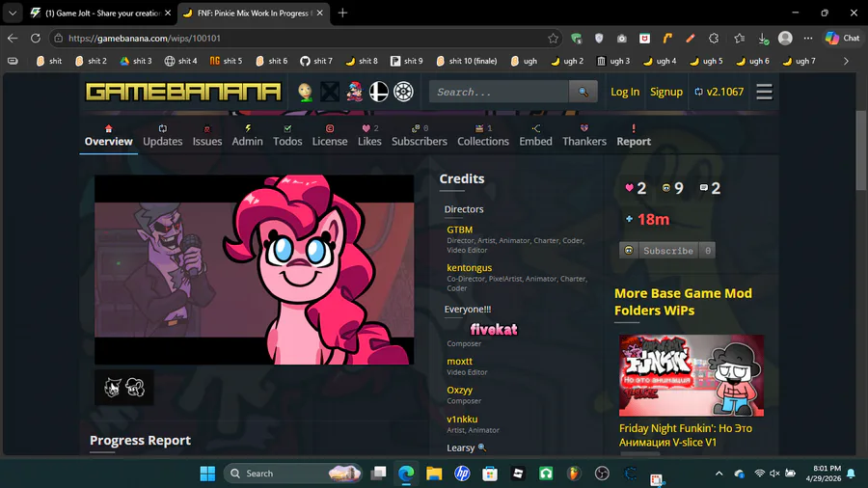Open fivekat profile link
Screen dimensions: 868x488
click(493, 329)
